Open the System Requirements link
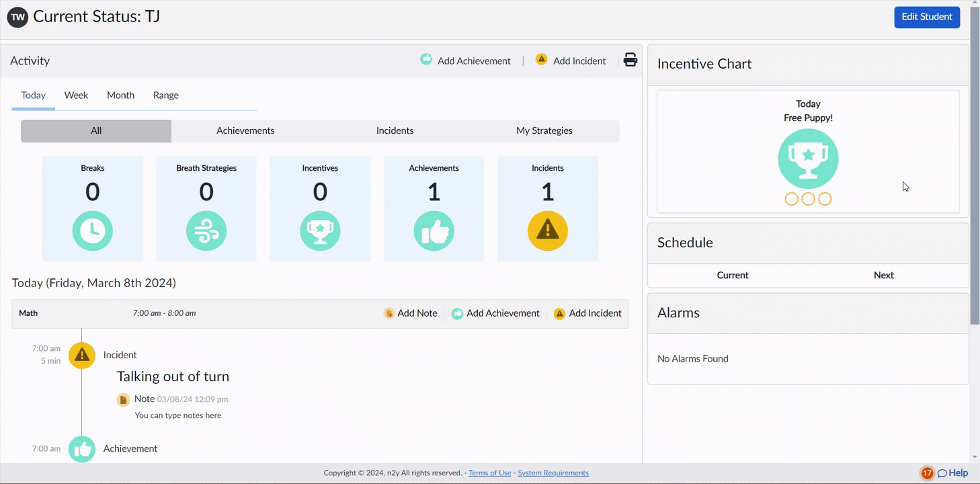 pyautogui.click(x=553, y=473)
